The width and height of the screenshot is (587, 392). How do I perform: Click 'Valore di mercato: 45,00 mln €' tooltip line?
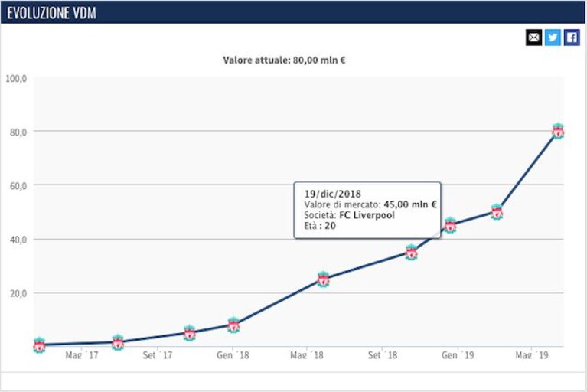pyautogui.click(x=370, y=204)
